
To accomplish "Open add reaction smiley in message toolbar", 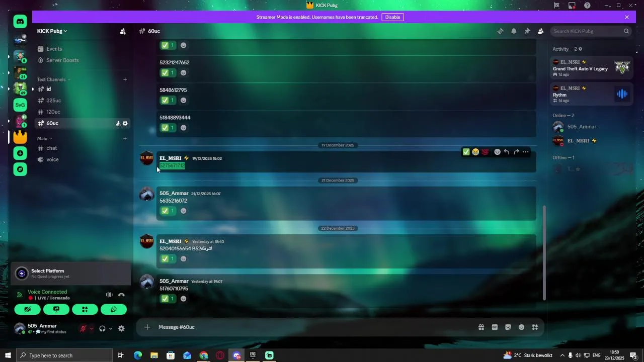I will pos(497,152).
